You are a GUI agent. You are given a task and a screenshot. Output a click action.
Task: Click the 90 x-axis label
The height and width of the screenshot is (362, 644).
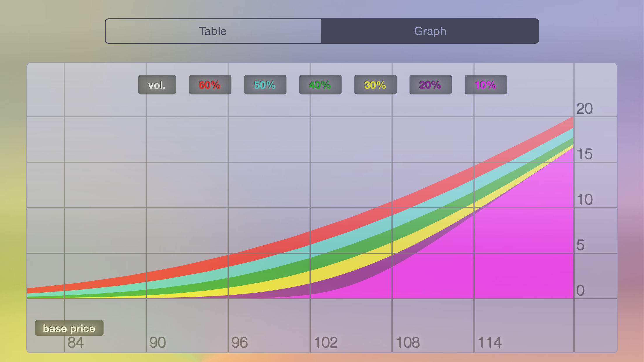[x=157, y=342]
